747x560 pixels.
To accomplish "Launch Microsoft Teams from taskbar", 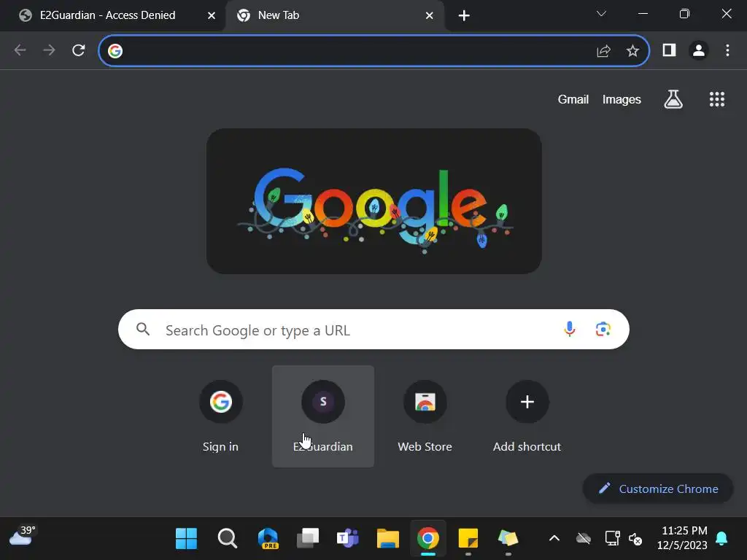I will point(347,539).
